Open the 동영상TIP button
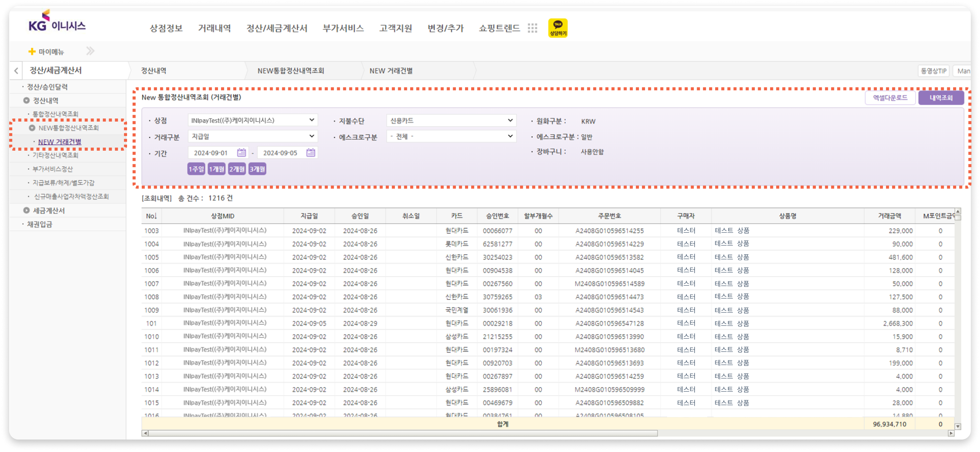This screenshot has width=980, height=452. click(933, 71)
